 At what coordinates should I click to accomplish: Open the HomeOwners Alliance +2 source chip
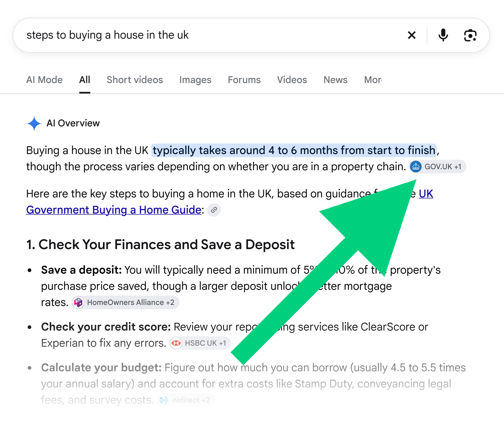[126, 302]
